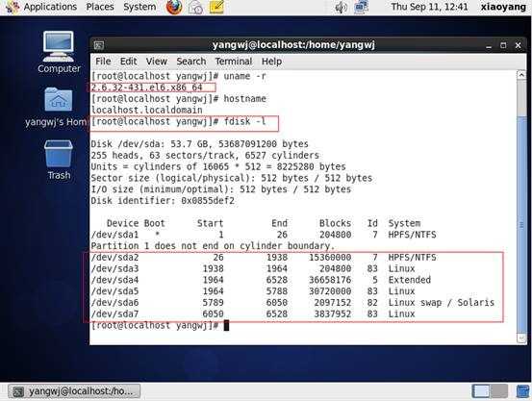Image resolution: width=532 pixels, height=401 pixels.
Task: Open the terminal Edit menu
Action: click(x=128, y=62)
